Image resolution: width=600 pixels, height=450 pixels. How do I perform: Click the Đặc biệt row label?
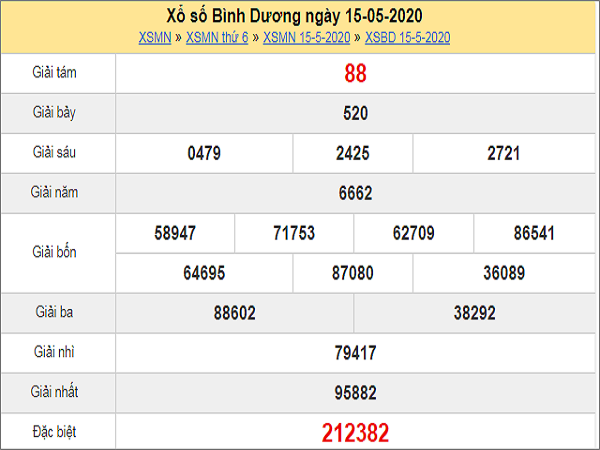click(x=54, y=432)
